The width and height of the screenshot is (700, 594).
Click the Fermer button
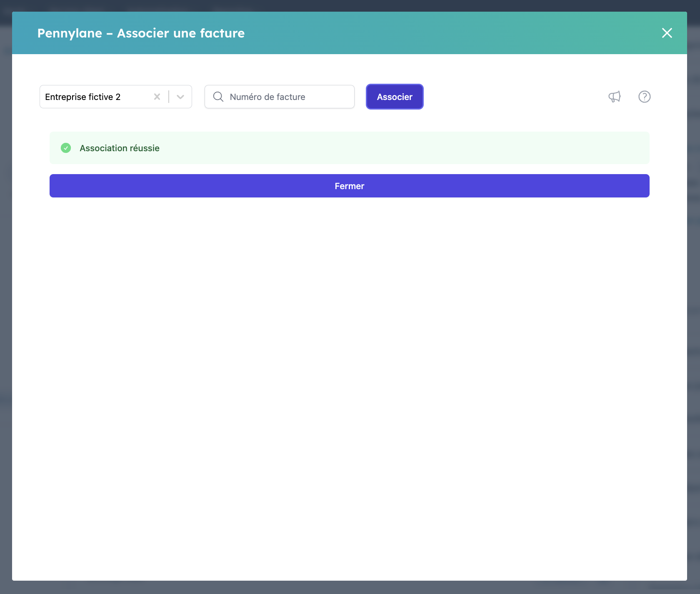(349, 186)
